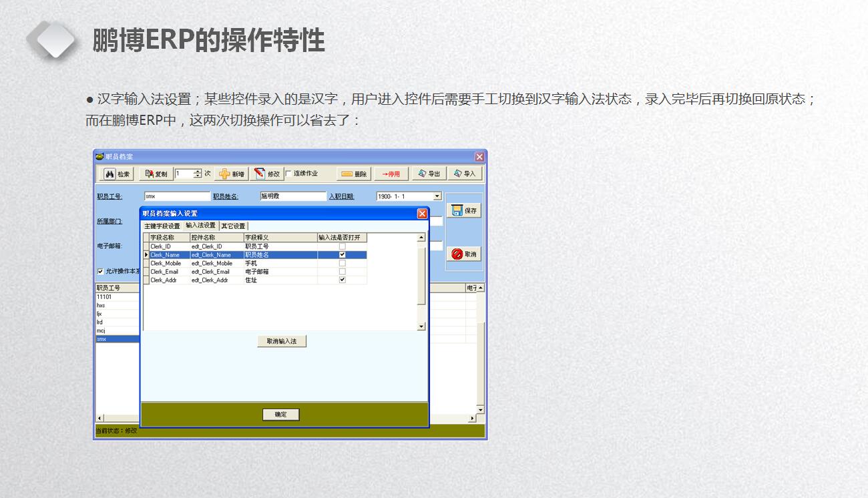Click main list vertical scroll-down arrow
Screen dimensions: 868x498
480,409
